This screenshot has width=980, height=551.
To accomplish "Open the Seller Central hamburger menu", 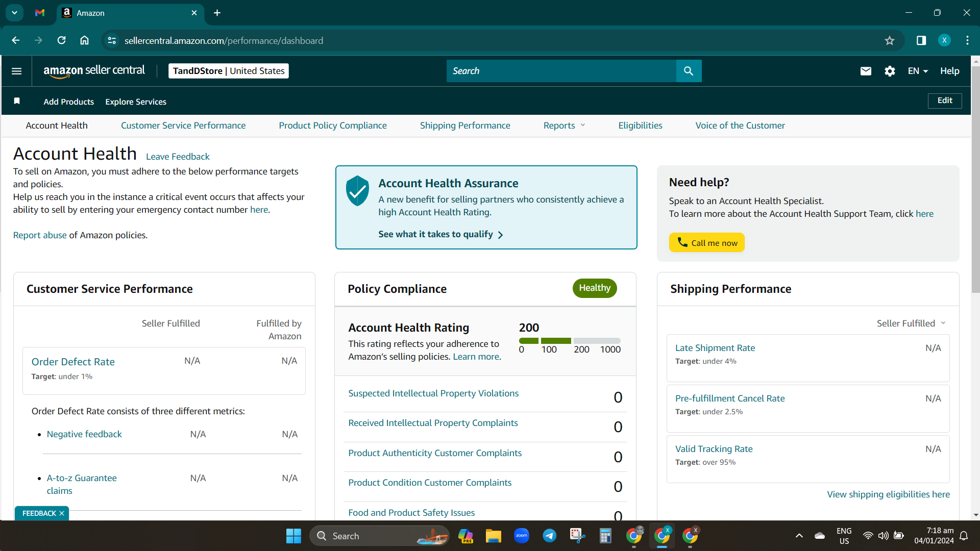I will pyautogui.click(x=16, y=71).
